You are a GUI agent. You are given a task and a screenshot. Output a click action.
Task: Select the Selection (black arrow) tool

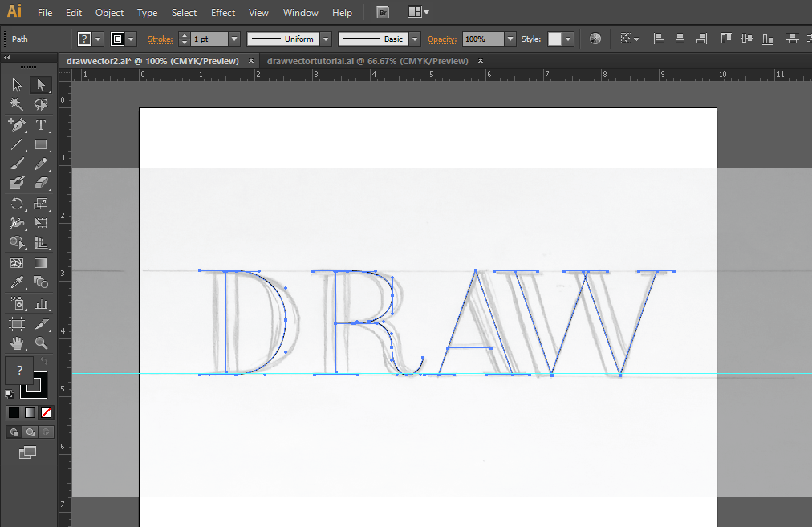click(x=17, y=84)
